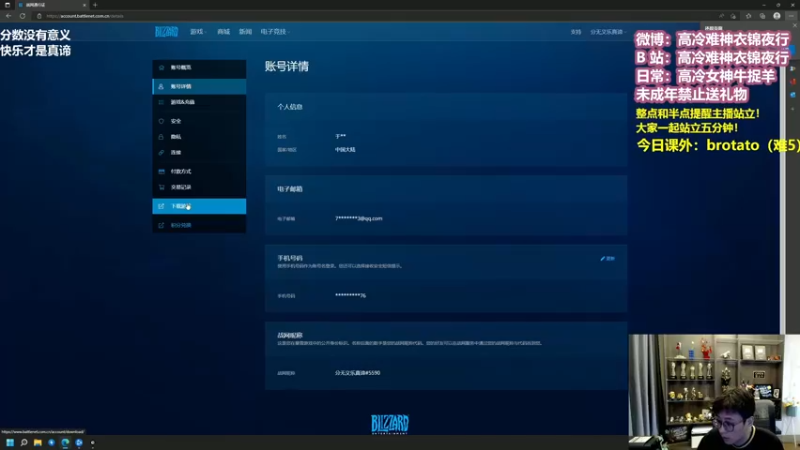The image size is (800, 450).
Task: Open the 支持 support link
Action: pyautogui.click(x=576, y=32)
